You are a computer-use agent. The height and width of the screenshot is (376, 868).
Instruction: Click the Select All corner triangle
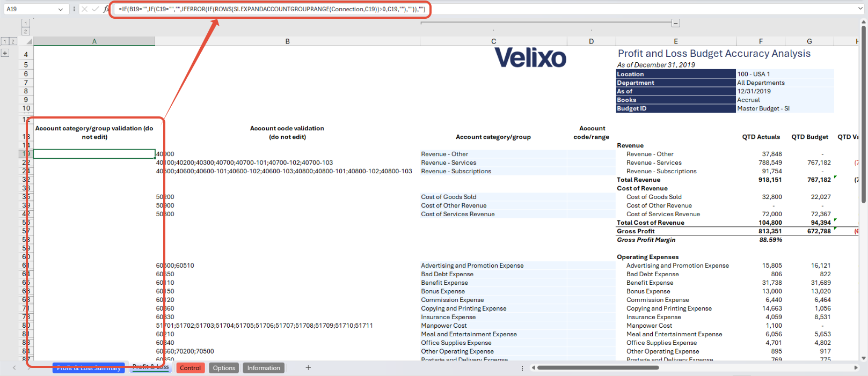point(29,41)
